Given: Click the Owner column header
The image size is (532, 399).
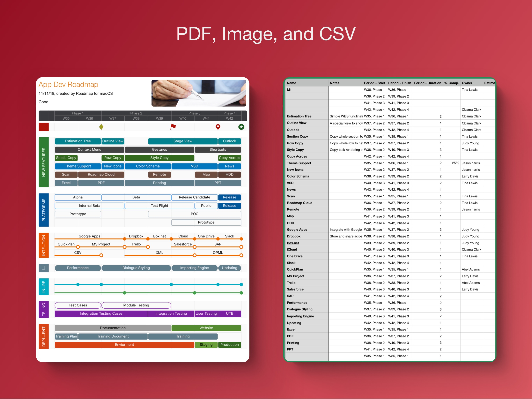Looking at the screenshot, I should coord(467,83).
